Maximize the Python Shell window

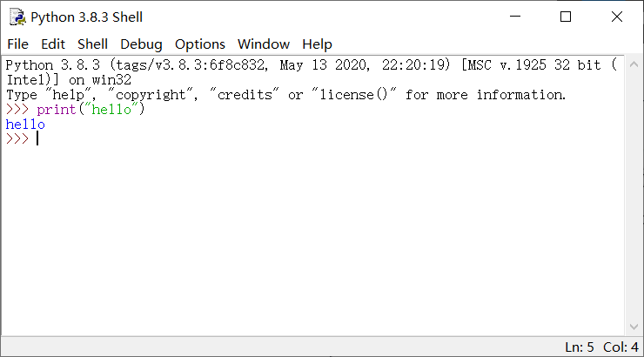(x=566, y=17)
